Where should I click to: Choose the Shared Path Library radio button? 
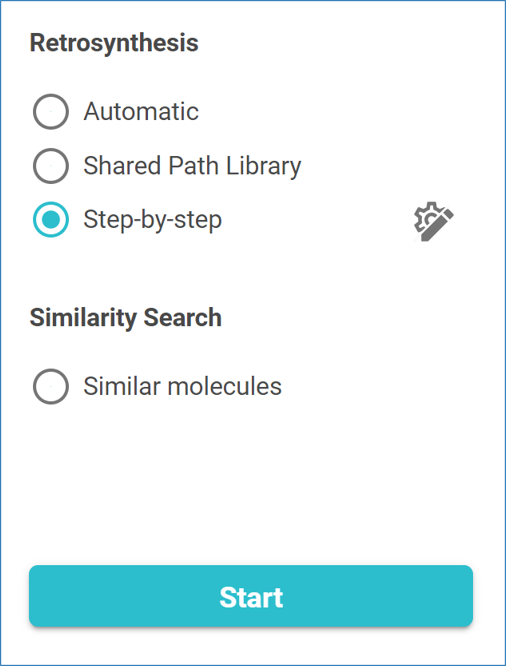tap(51, 166)
